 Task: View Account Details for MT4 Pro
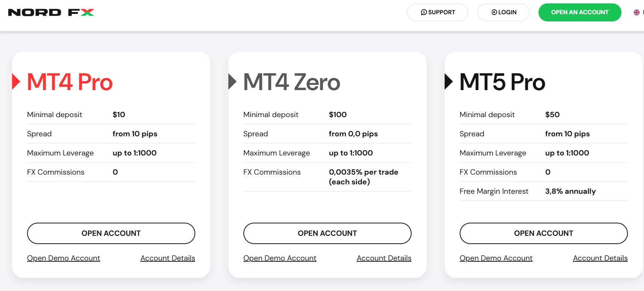coord(168,258)
